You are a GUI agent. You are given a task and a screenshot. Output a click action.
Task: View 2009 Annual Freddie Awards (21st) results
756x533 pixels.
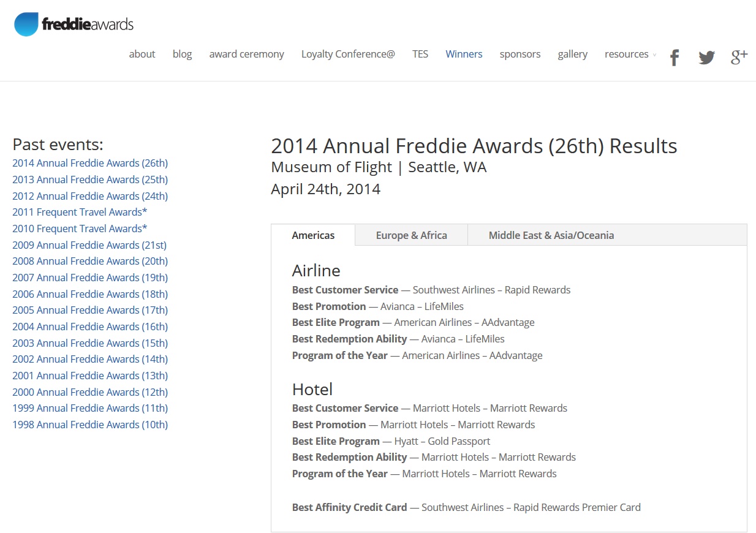[x=89, y=245]
